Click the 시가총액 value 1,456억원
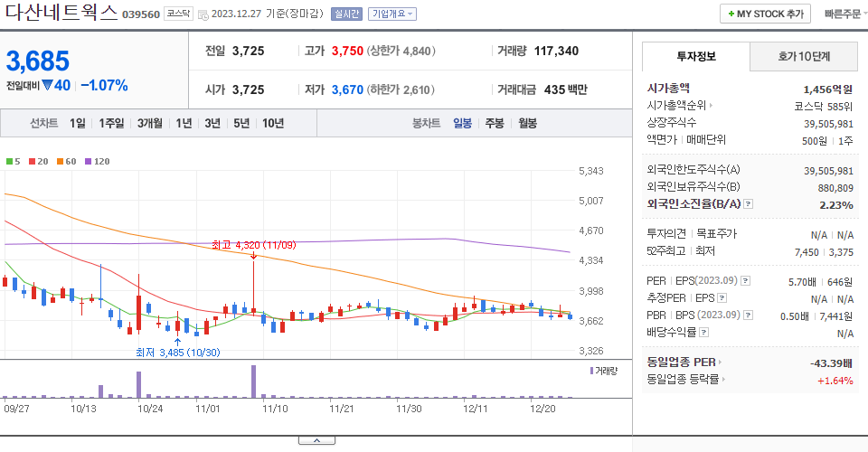The width and height of the screenshot is (868, 452). [828, 89]
